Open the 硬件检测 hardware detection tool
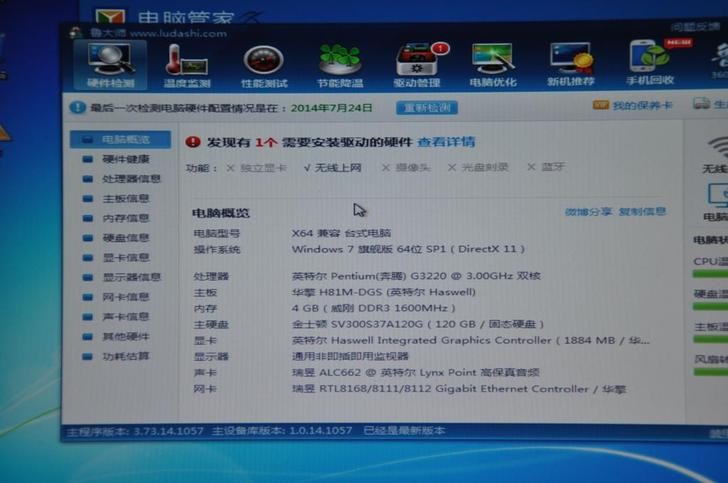 click(x=110, y=65)
